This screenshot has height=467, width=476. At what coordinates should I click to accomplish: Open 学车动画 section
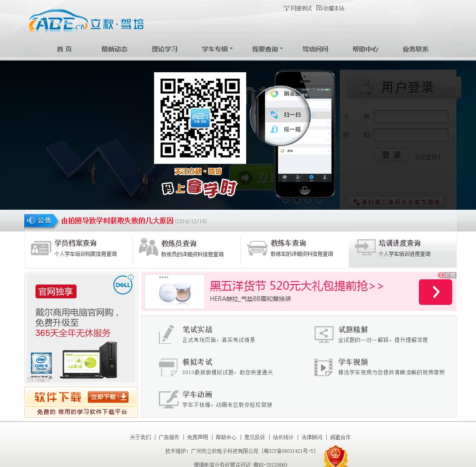point(197,394)
